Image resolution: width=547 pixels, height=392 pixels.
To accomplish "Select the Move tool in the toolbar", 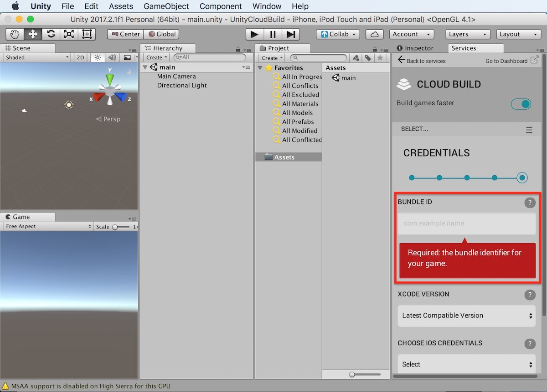I will click(33, 34).
